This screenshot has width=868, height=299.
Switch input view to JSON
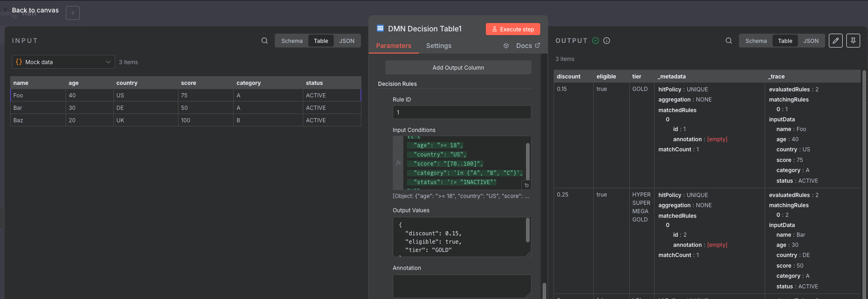(347, 41)
